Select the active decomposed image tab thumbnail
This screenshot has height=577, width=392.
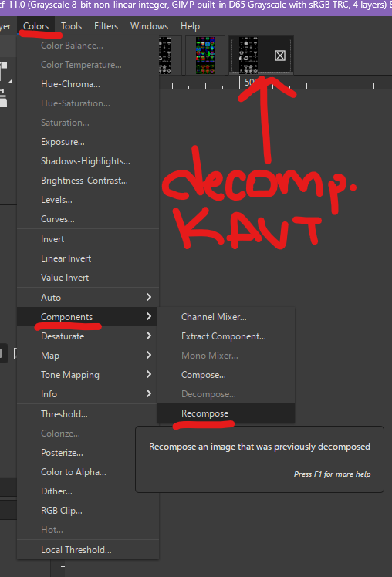[x=248, y=56]
